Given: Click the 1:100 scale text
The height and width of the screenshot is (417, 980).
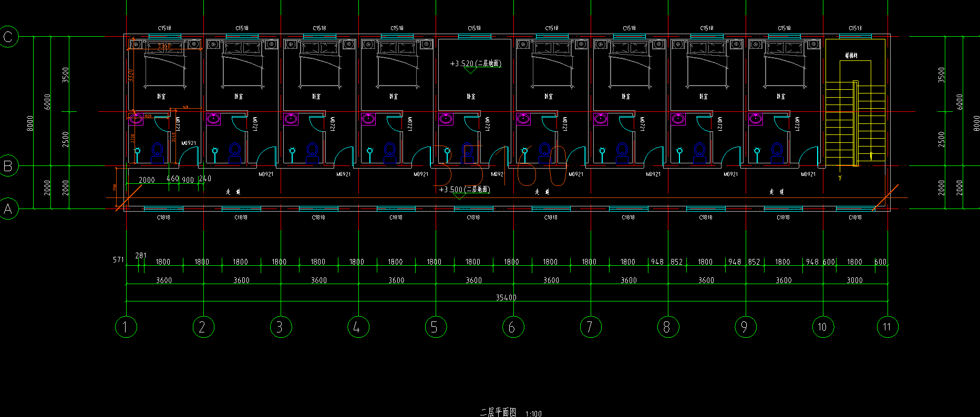Looking at the screenshot, I should click(x=533, y=414).
